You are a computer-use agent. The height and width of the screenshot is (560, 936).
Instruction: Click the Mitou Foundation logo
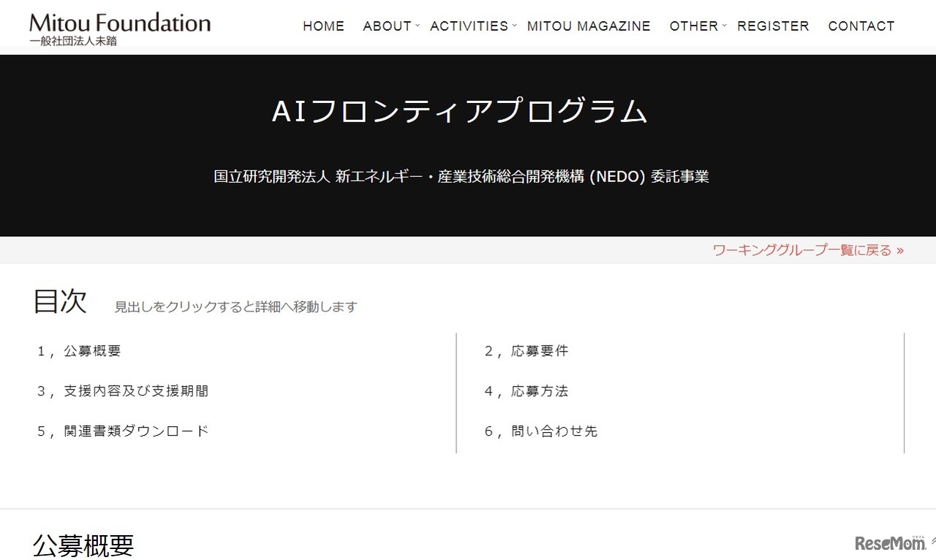(119, 23)
